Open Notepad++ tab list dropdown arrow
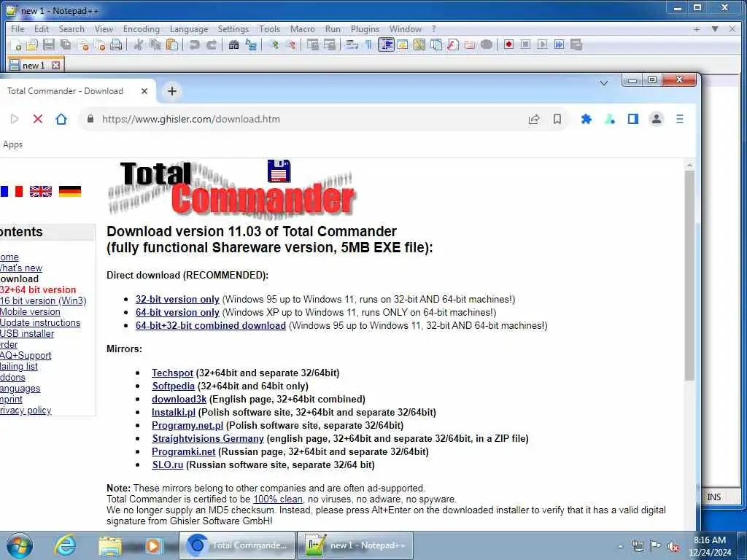 tap(715, 29)
